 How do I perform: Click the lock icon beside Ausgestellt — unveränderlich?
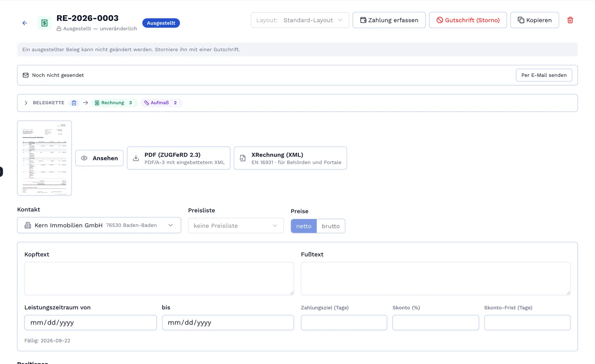[x=59, y=29]
